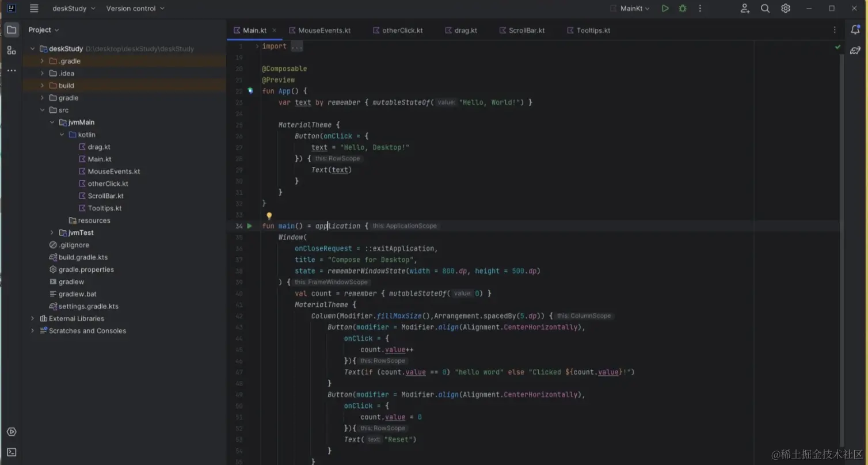Viewport: 868px width, 465px height.
Task: Open the Structure tool window icon
Action: click(x=12, y=51)
